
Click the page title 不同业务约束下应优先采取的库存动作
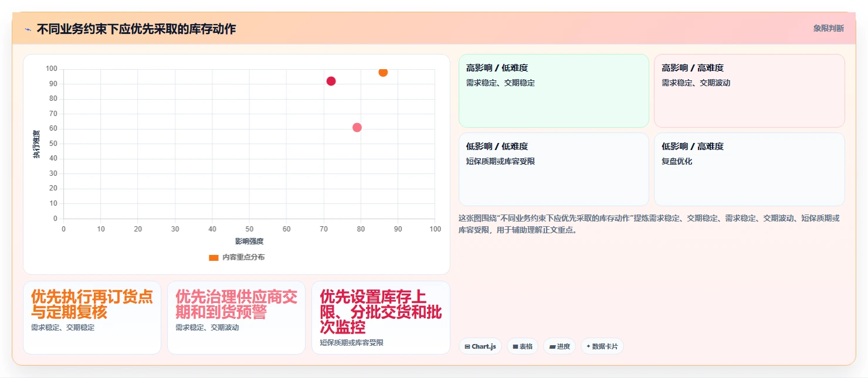pos(136,29)
